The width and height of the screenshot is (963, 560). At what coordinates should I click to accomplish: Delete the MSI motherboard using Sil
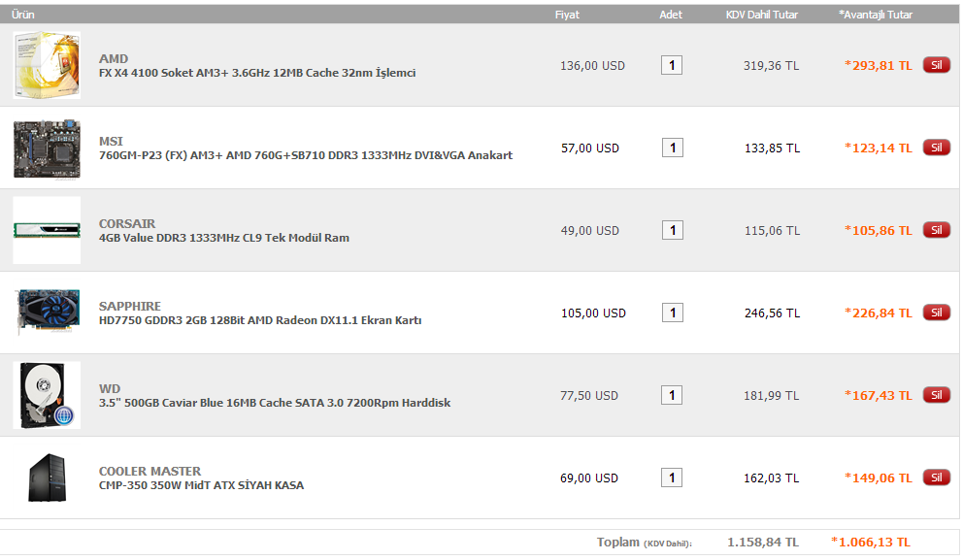click(936, 148)
